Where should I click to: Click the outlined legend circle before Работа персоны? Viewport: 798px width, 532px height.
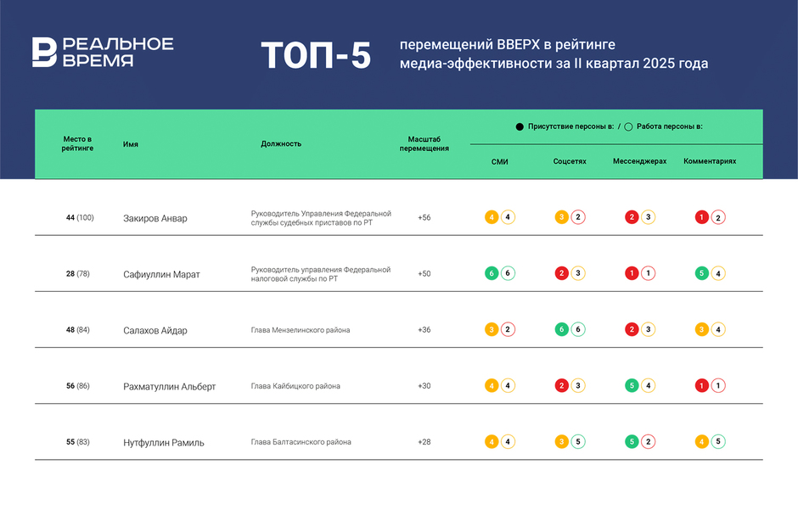click(628, 126)
